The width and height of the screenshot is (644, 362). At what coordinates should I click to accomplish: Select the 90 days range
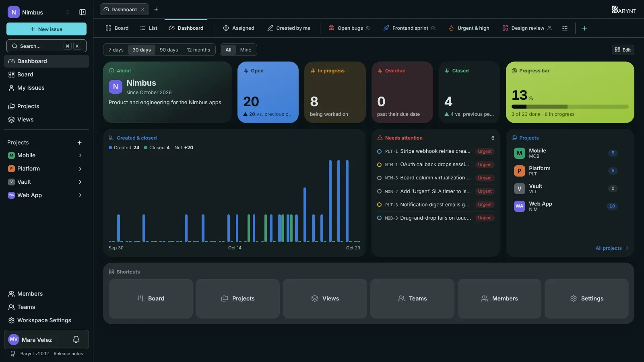point(169,50)
